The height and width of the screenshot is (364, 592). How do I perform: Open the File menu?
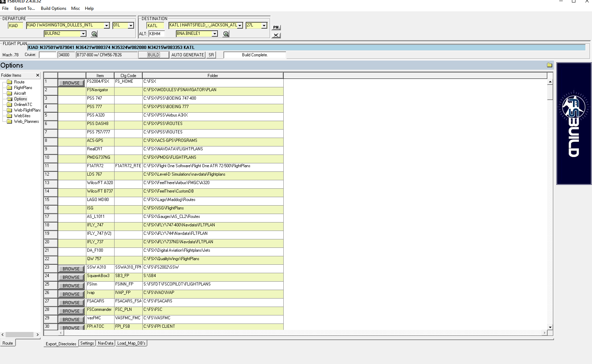[5, 8]
